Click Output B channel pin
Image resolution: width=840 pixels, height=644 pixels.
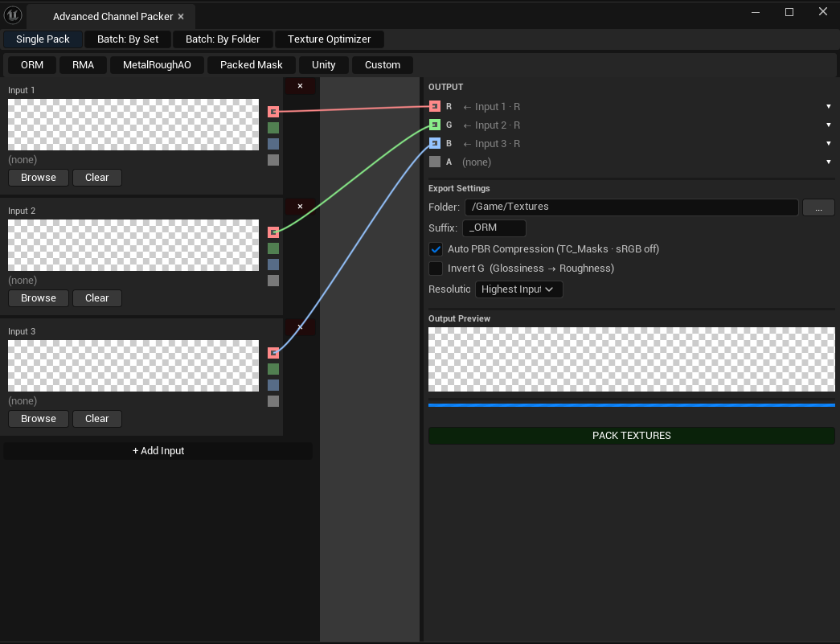434,143
